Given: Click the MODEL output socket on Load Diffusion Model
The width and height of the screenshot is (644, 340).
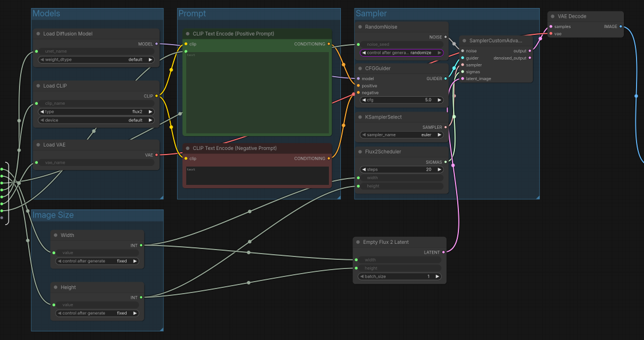Looking at the screenshot, I should click(156, 44).
